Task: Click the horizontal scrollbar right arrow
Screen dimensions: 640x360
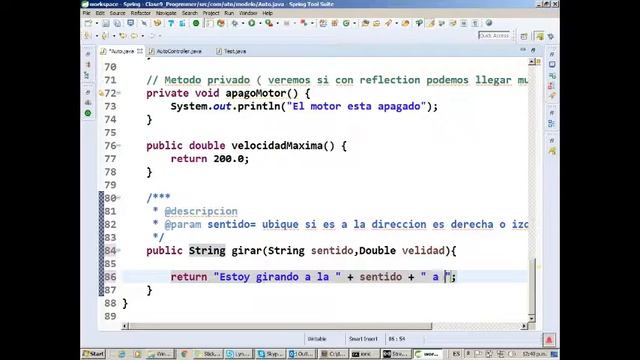Action: click(524, 326)
